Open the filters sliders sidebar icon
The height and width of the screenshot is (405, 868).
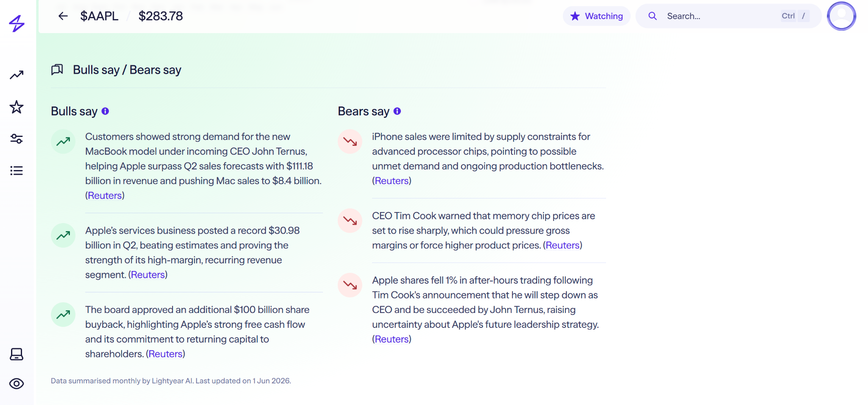pyautogui.click(x=17, y=139)
